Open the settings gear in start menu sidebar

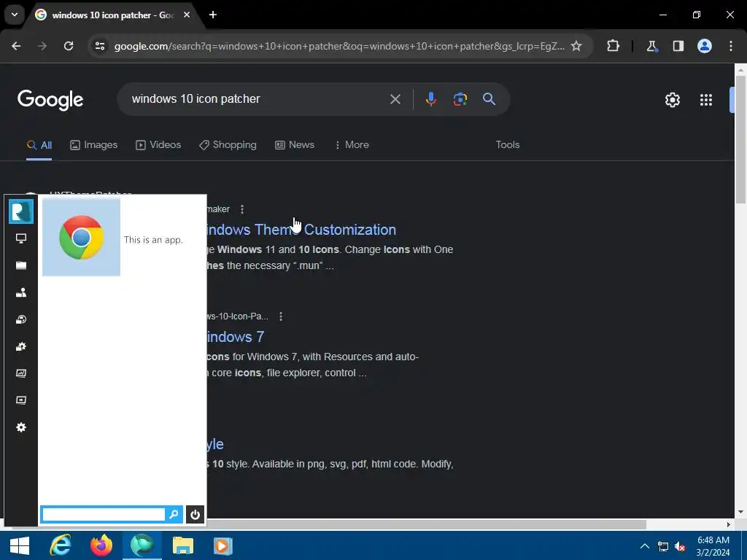coord(21,427)
